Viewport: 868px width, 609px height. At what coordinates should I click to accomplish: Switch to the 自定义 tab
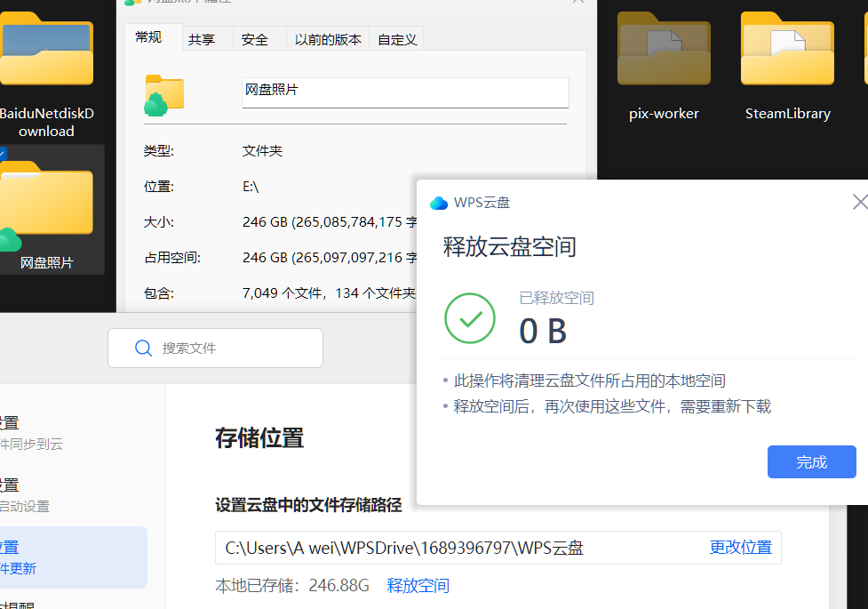397,39
